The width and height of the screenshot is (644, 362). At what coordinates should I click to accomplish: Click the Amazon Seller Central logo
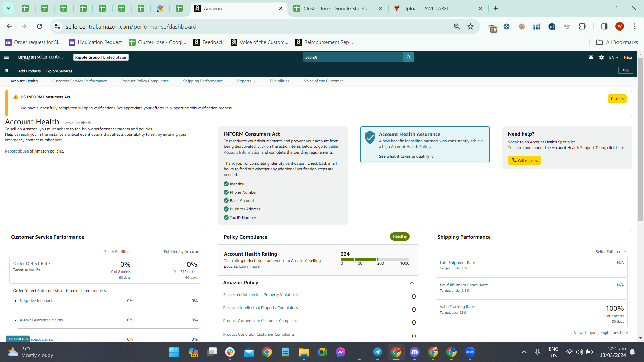coord(41,57)
